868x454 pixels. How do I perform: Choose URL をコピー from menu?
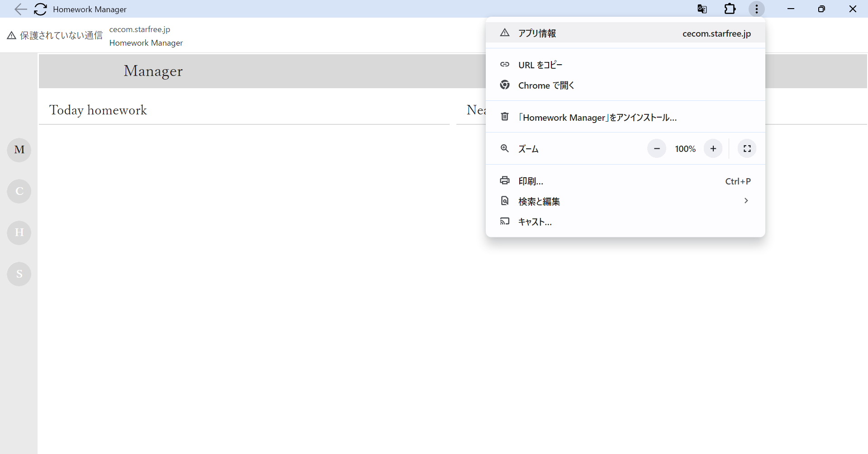[626, 65]
